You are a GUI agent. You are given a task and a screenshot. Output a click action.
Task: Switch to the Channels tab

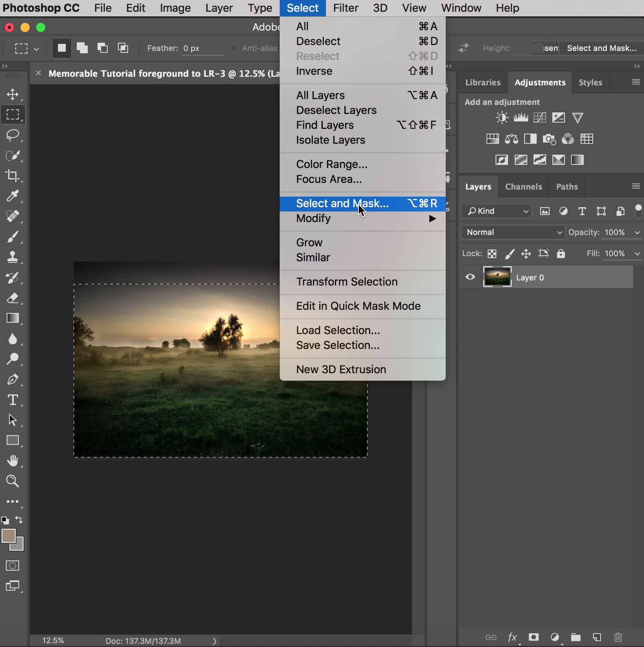(523, 187)
